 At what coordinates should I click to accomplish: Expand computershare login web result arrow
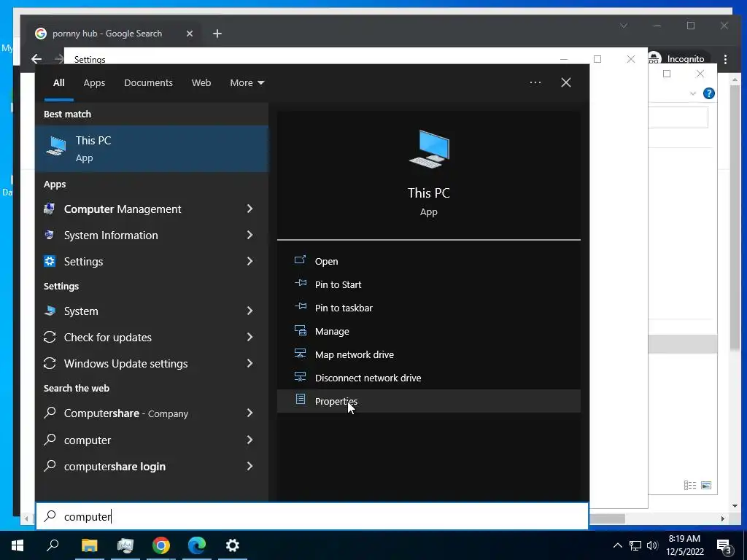point(249,466)
